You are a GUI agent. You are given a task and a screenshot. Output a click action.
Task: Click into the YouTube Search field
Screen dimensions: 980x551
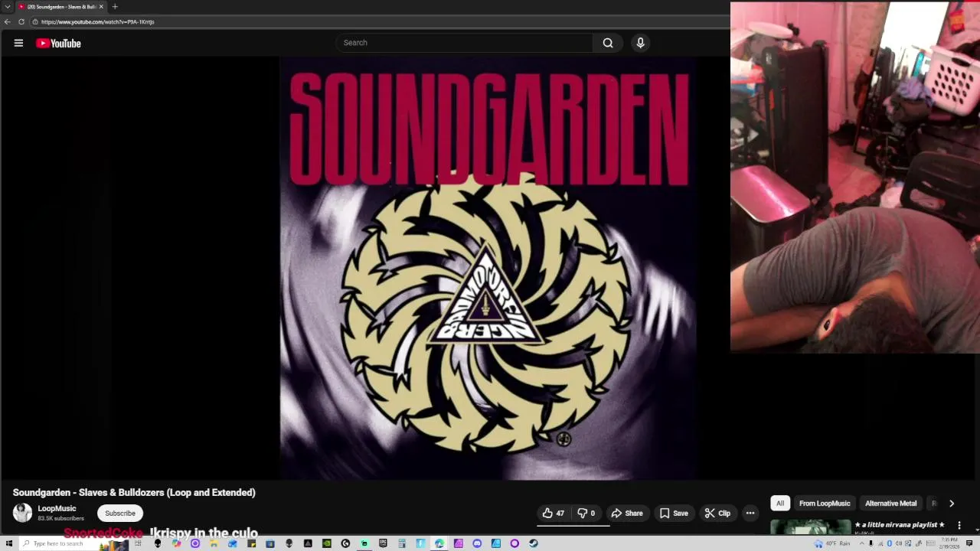pyautogui.click(x=464, y=43)
